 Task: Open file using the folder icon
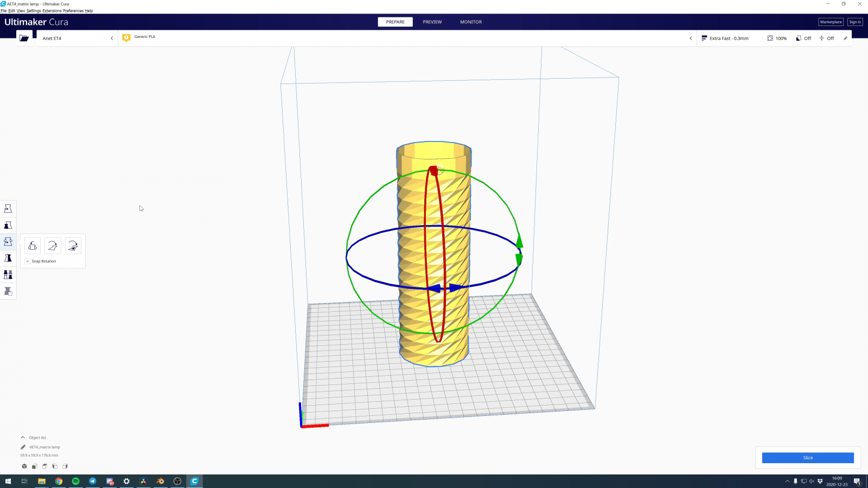24,38
